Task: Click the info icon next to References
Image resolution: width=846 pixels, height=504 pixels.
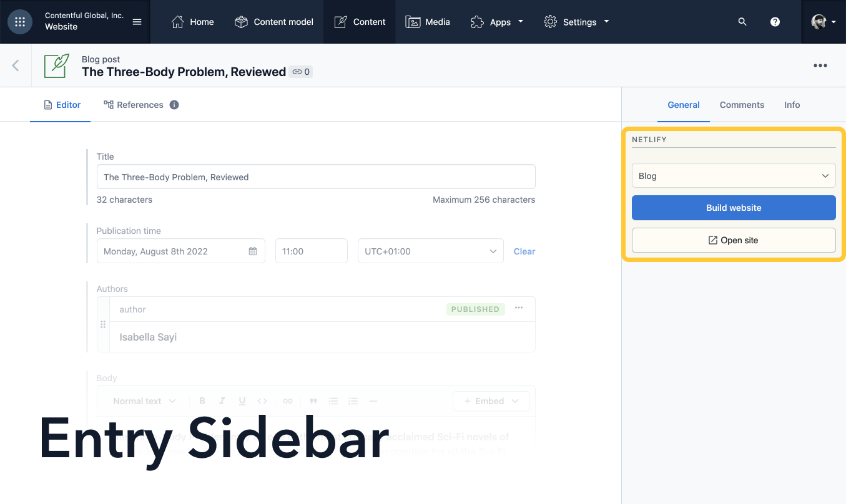Action: tap(174, 104)
